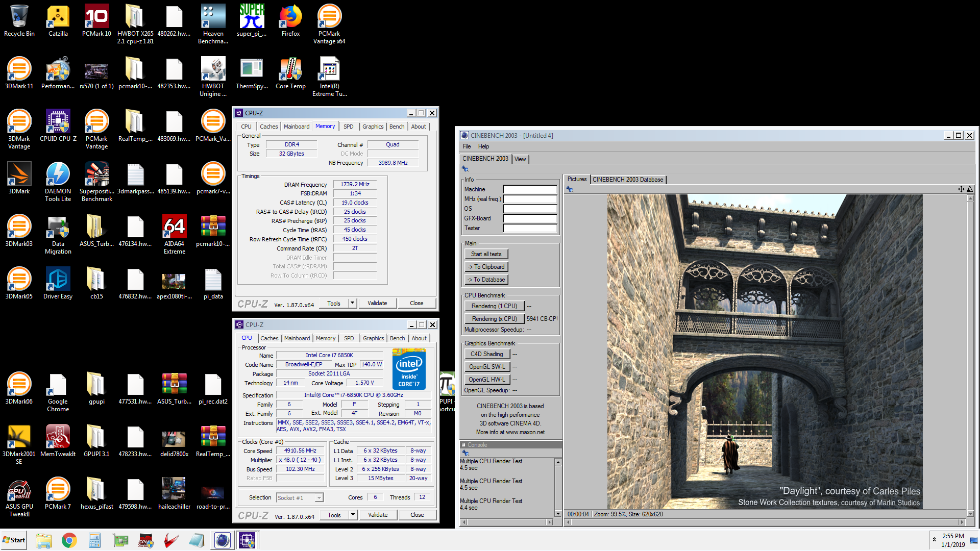Image resolution: width=980 pixels, height=551 pixels.
Task: Open the PCMark Vantage x64 shortcut
Action: [x=329, y=24]
